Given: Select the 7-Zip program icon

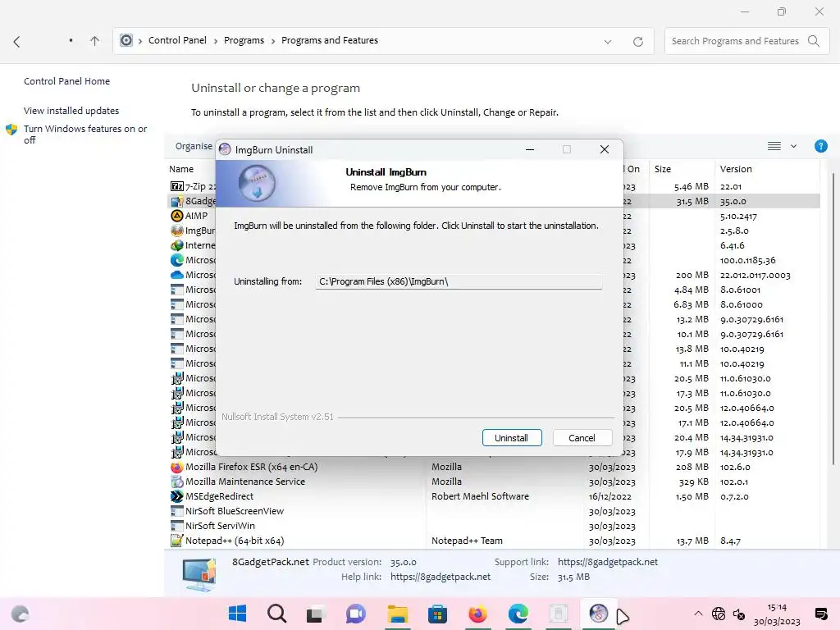Looking at the screenshot, I should coord(177,186).
